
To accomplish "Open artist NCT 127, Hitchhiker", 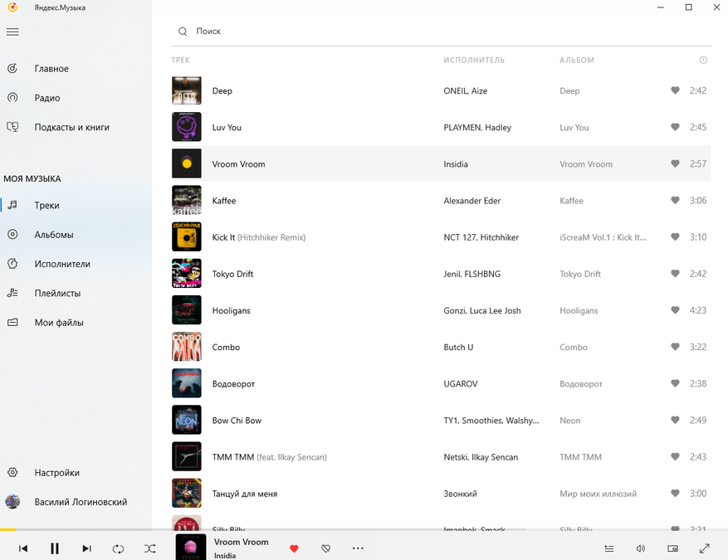I will click(x=481, y=237).
